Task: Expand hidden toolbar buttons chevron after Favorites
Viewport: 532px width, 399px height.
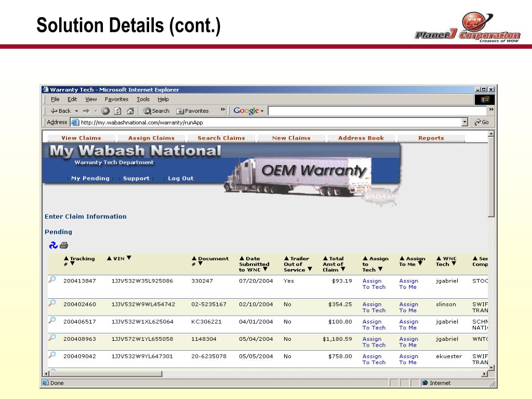Action: tap(222, 110)
